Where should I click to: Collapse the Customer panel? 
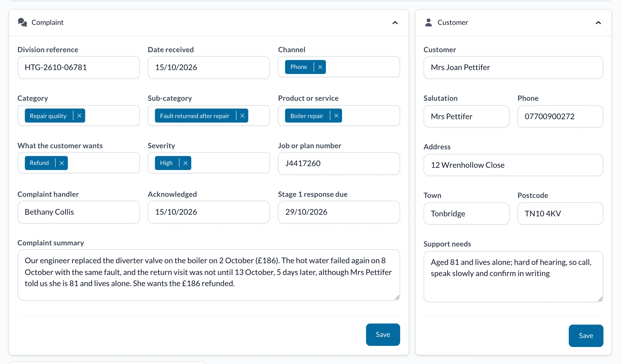pyautogui.click(x=598, y=23)
